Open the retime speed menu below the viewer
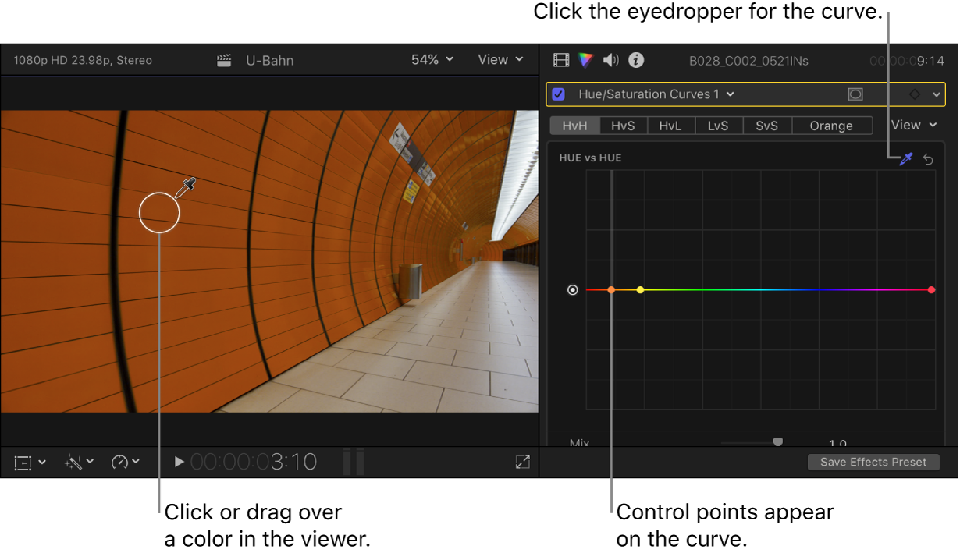 (121, 462)
